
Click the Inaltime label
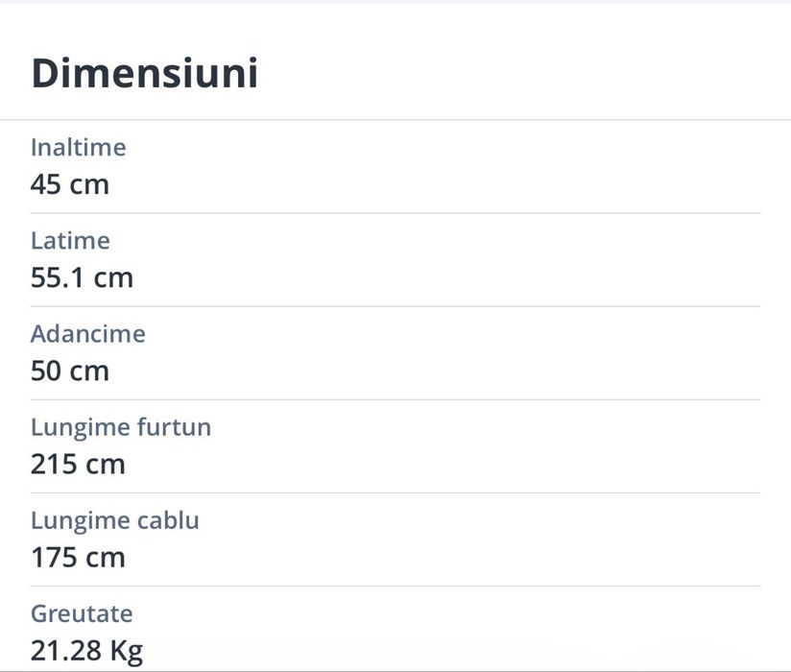[x=78, y=148]
